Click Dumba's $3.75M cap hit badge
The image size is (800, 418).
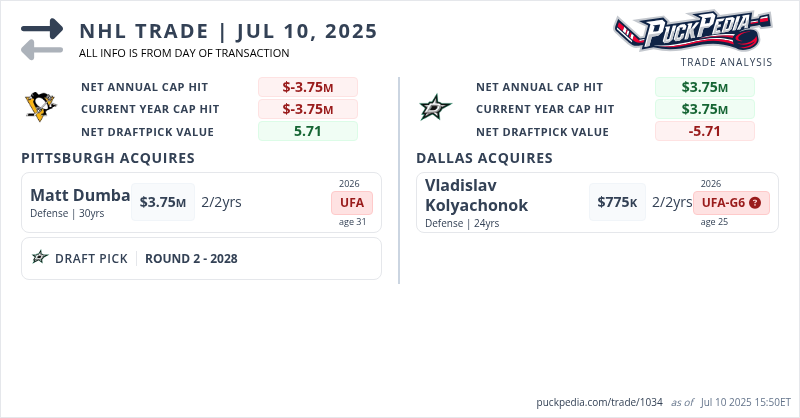pyautogui.click(x=163, y=202)
